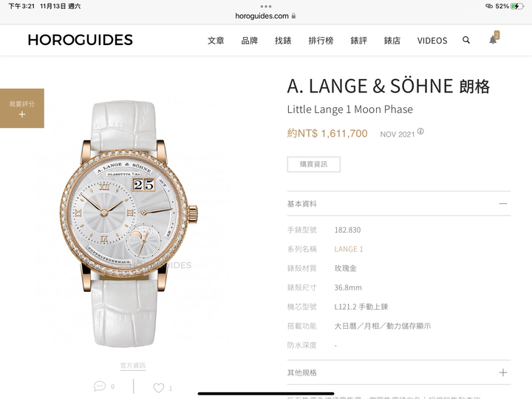Image resolution: width=532 pixels, height=399 pixels.
Task: Tap the padlock icon beside horoguides.com
Action: pos(293,16)
